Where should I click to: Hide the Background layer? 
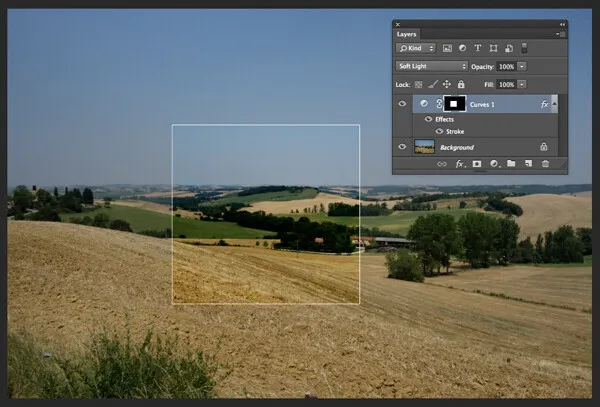click(402, 147)
